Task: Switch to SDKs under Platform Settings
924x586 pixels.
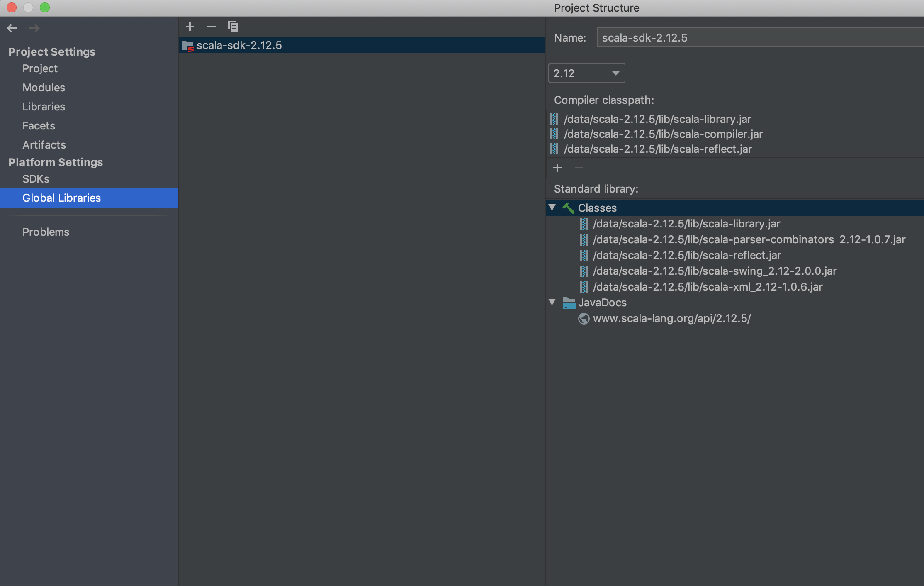Action: point(36,179)
